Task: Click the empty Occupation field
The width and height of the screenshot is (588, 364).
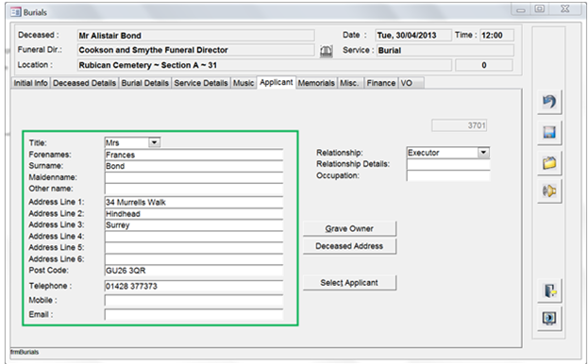Action: (448, 175)
